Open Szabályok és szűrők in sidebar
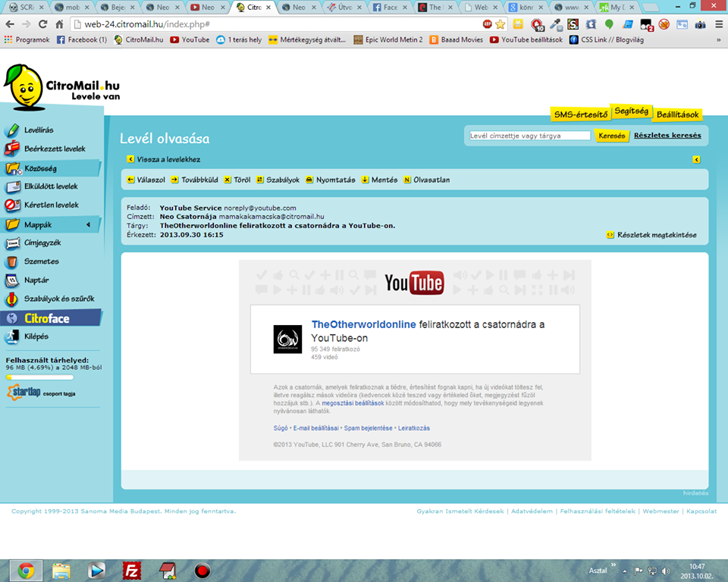 coord(59,299)
